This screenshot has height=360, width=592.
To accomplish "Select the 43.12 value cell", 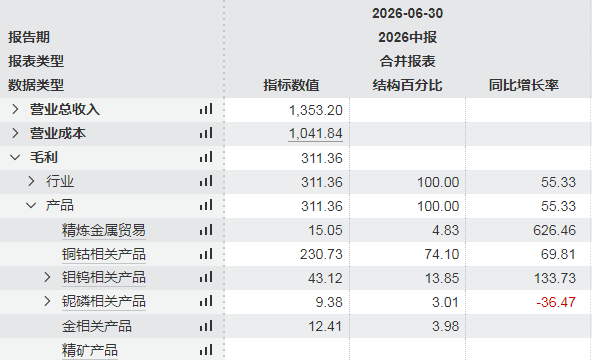I will point(325,278).
